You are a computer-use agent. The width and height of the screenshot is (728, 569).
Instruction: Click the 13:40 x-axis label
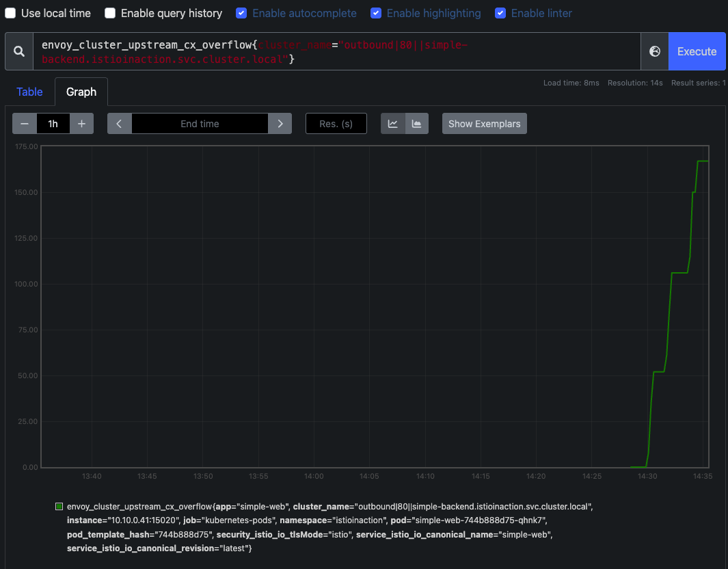tap(92, 476)
